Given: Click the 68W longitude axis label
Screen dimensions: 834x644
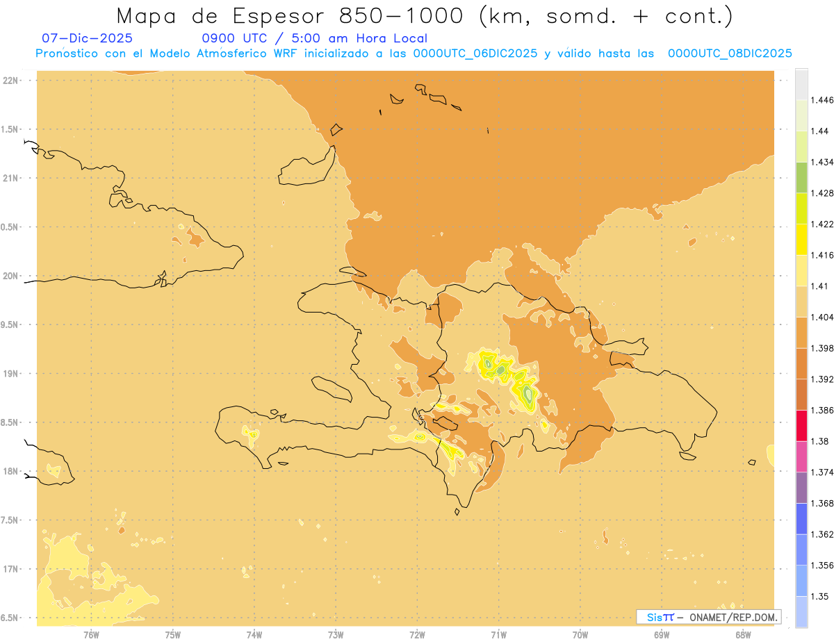Looking at the screenshot, I should 743,635.
